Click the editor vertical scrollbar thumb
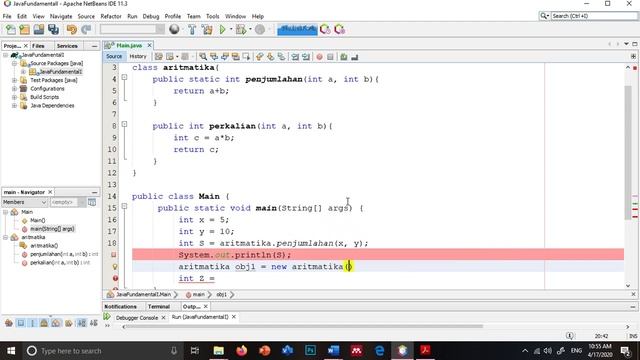Viewport: 640px width, 360px height. tap(628, 152)
